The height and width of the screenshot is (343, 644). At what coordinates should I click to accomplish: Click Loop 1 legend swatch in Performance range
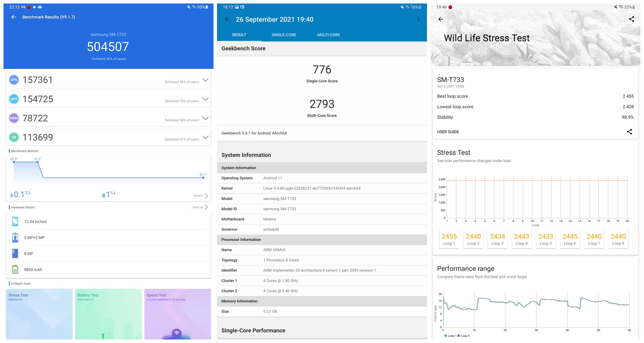[446, 336]
